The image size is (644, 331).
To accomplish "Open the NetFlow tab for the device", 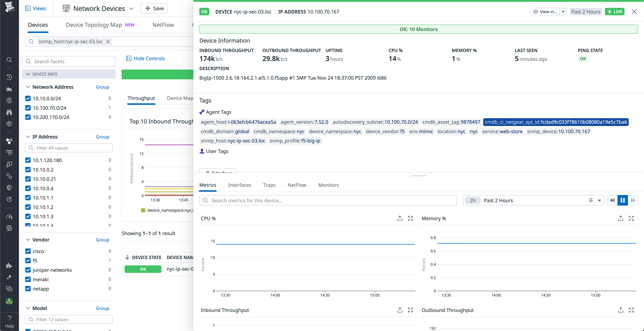I will pyautogui.click(x=297, y=185).
